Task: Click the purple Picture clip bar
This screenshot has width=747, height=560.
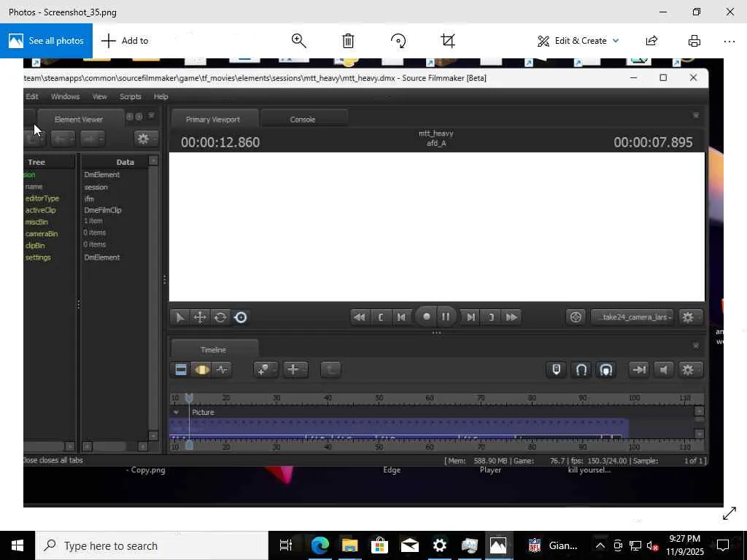Action: click(x=399, y=428)
